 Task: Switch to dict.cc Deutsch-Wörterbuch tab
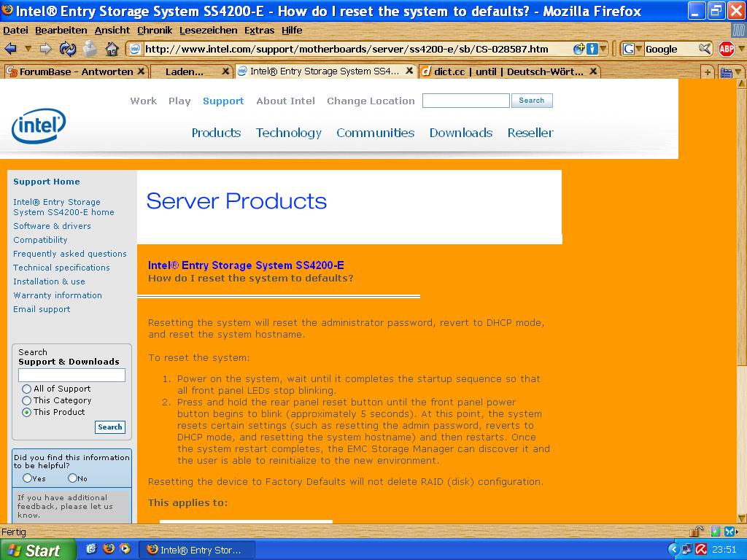click(x=509, y=72)
